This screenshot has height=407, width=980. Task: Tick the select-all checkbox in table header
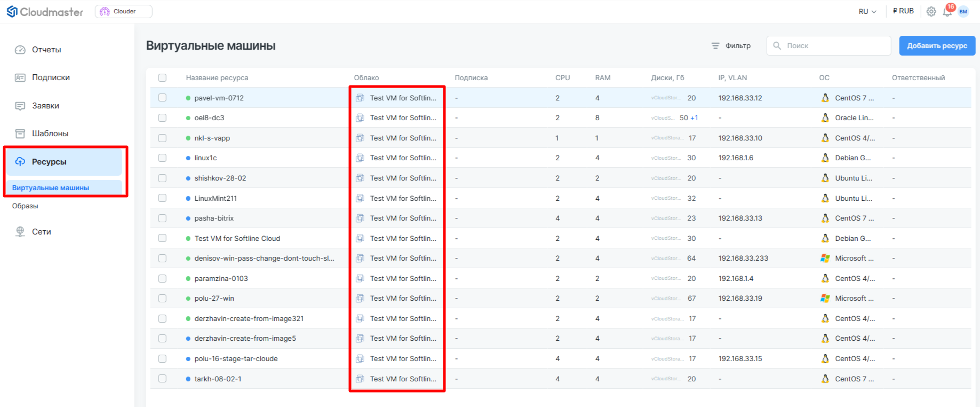coord(162,78)
